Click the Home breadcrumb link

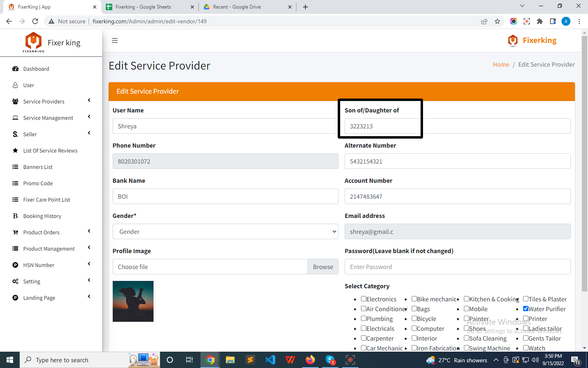click(x=501, y=64)
